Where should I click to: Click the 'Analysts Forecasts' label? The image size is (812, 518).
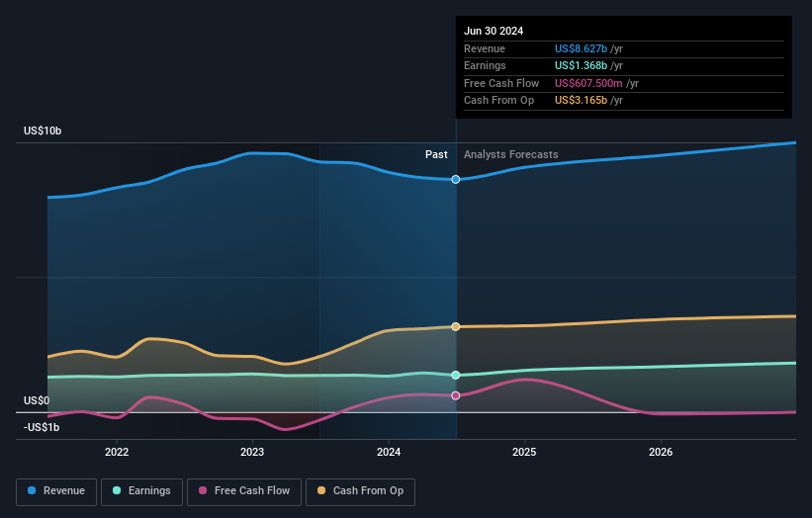(511, 154)
